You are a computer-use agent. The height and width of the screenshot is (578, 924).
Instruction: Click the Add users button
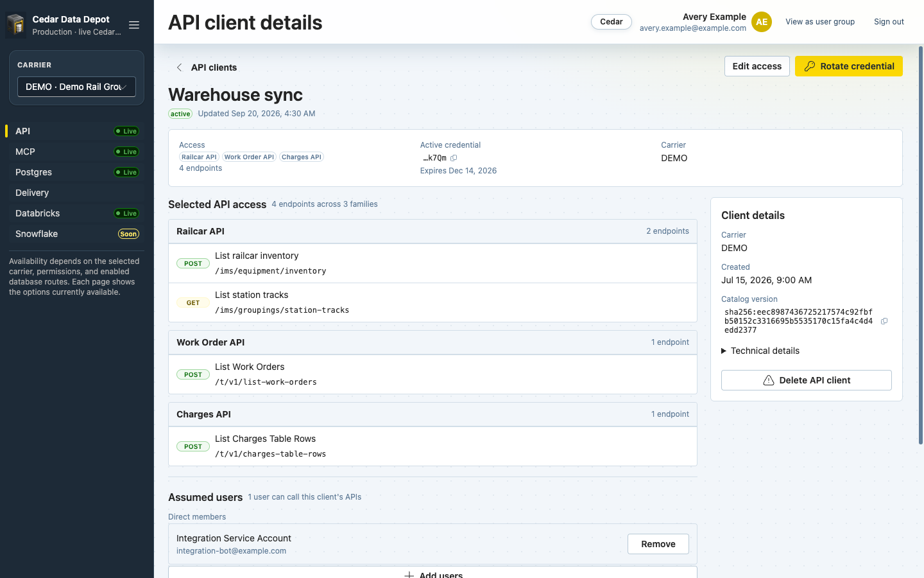(x=432, y=572)
